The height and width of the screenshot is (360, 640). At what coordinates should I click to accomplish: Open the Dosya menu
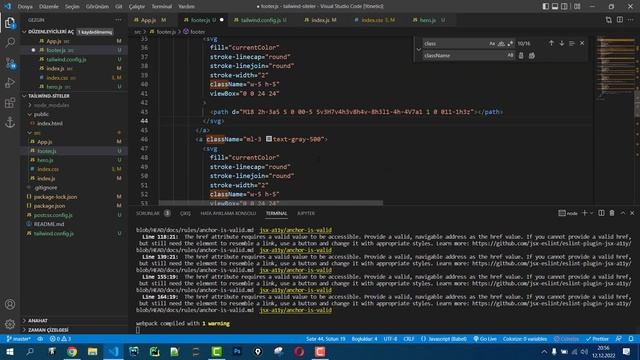[25, 7]
